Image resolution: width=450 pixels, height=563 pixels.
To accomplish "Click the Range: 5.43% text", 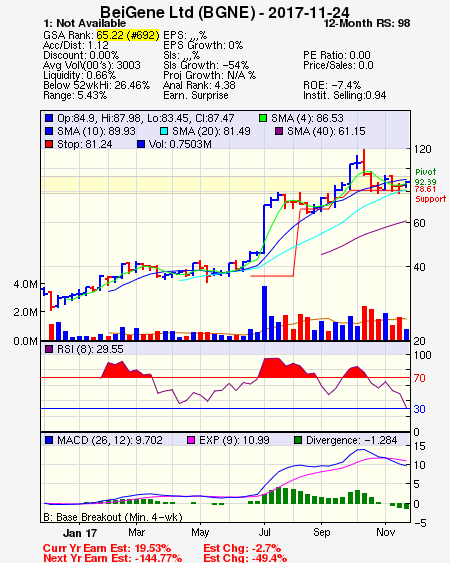I will pyautogui.click(x=75, y=96).
